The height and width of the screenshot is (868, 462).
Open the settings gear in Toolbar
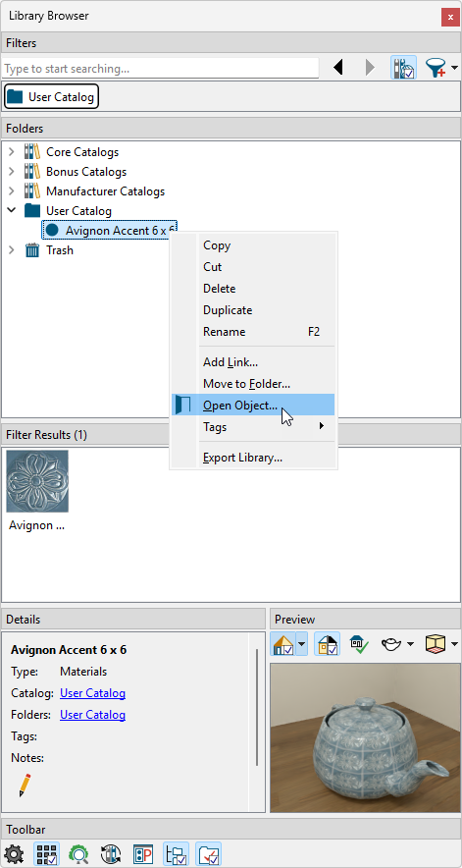pos(14,854)
